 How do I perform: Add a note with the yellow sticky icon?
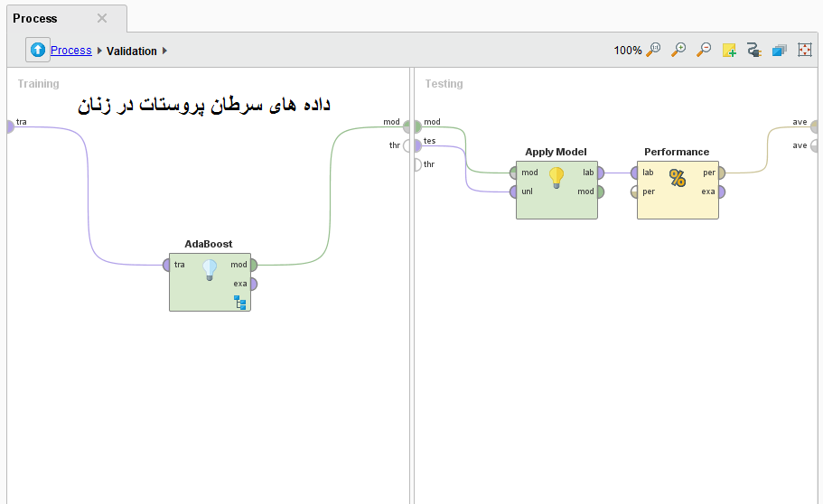[729, 51]
